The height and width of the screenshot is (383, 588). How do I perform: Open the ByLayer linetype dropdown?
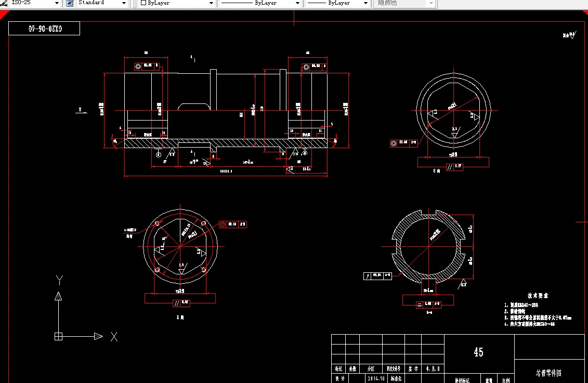(x=297, y=3)
